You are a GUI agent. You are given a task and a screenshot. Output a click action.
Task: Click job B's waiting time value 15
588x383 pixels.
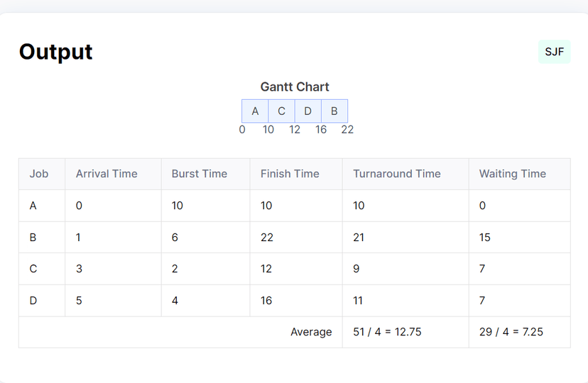(x=485, y=238)
